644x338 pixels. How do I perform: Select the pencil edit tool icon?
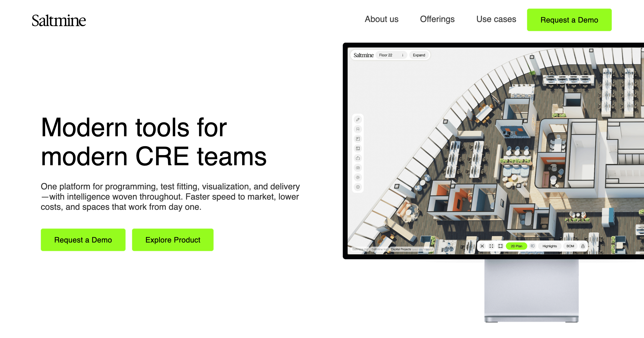358,120
